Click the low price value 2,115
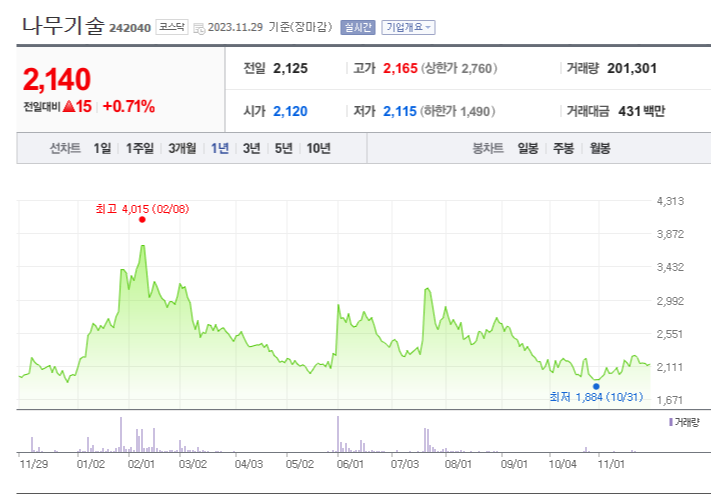This screenshot has height=494, width=711. click(x=400, y=111)
